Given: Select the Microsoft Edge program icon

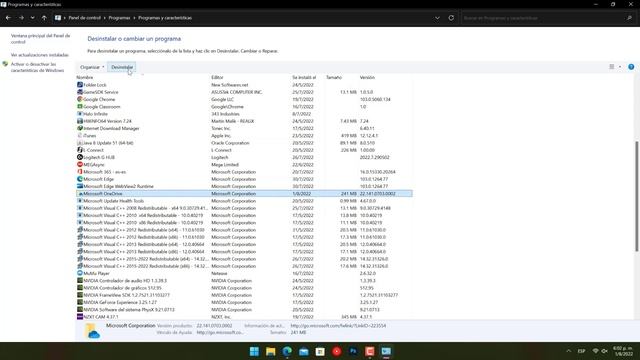Looking at the screenshot, I should click(80, 179).
